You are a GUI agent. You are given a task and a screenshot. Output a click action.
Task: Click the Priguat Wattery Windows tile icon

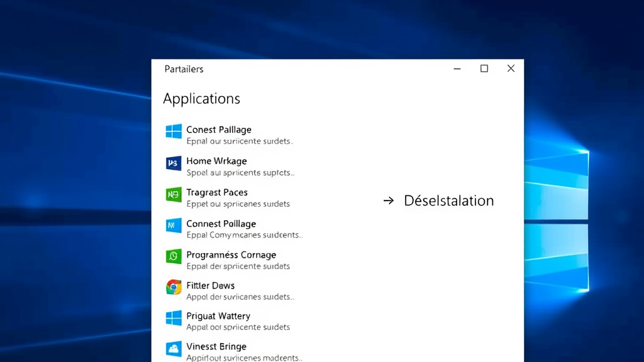point(173,318)
